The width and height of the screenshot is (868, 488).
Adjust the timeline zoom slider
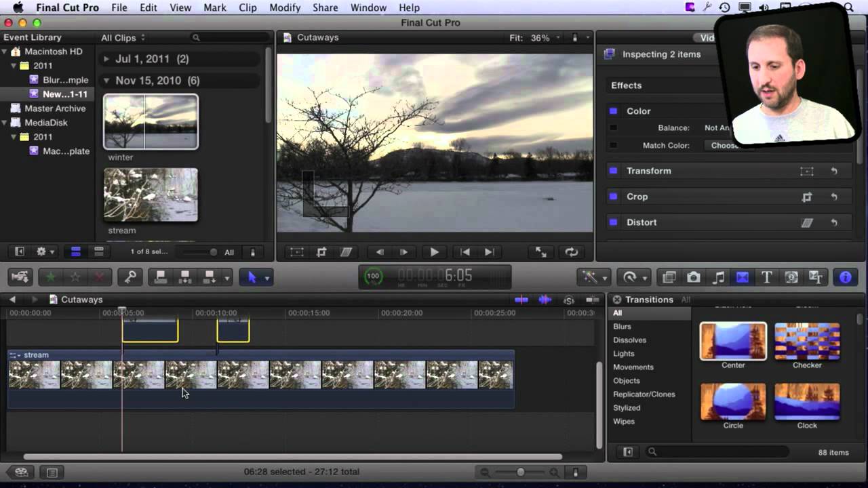click(520, 472)
